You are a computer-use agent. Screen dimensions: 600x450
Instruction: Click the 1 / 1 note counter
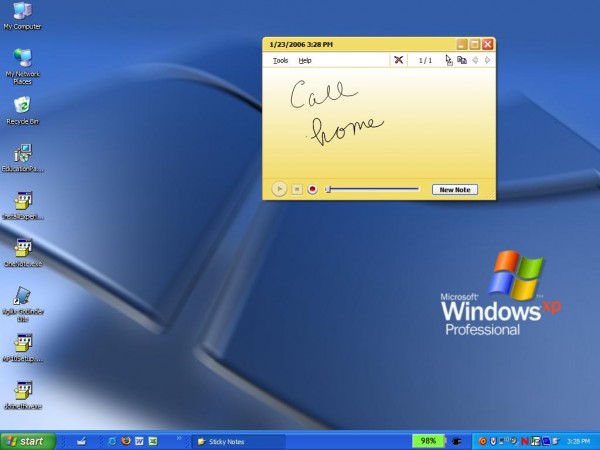pos(425,60)
